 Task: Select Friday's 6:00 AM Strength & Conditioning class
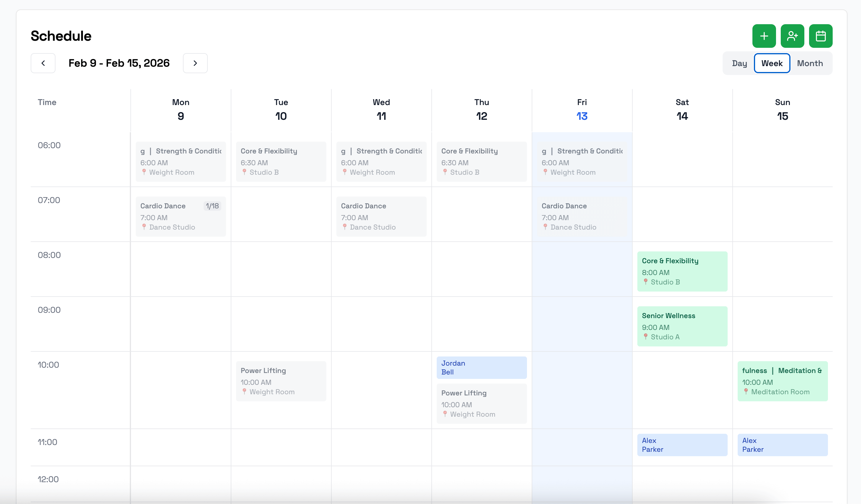582,161
